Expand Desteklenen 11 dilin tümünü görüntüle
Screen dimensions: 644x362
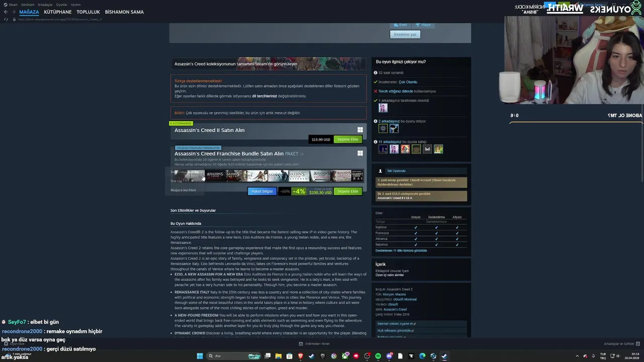[x=401, y=250]
